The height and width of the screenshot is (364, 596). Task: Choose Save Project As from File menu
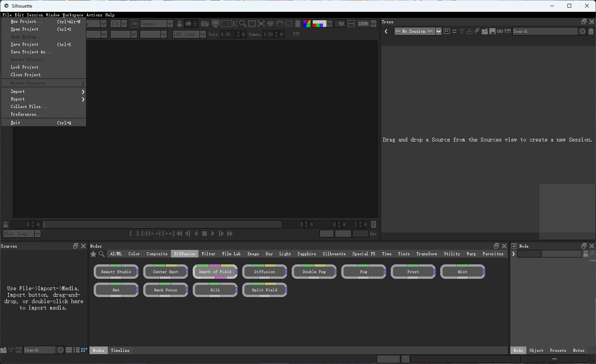coord(43,52)
